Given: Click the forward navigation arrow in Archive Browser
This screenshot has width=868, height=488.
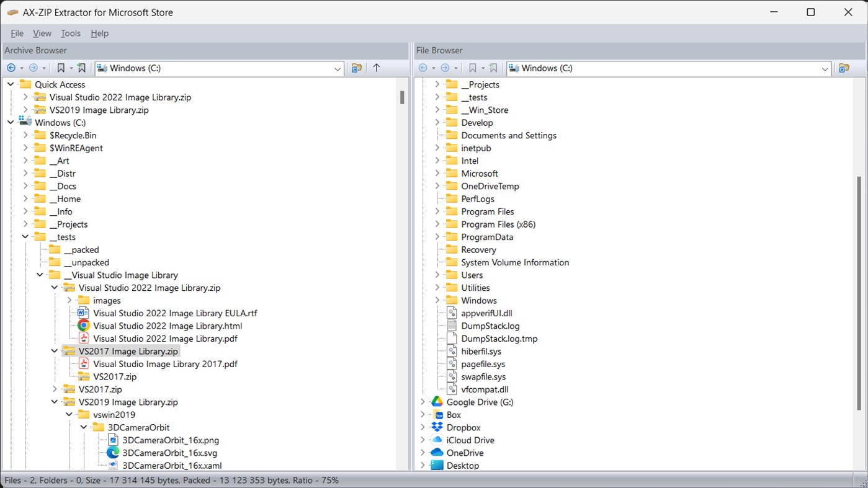Looking at the screenshot, I should point(32,68).
